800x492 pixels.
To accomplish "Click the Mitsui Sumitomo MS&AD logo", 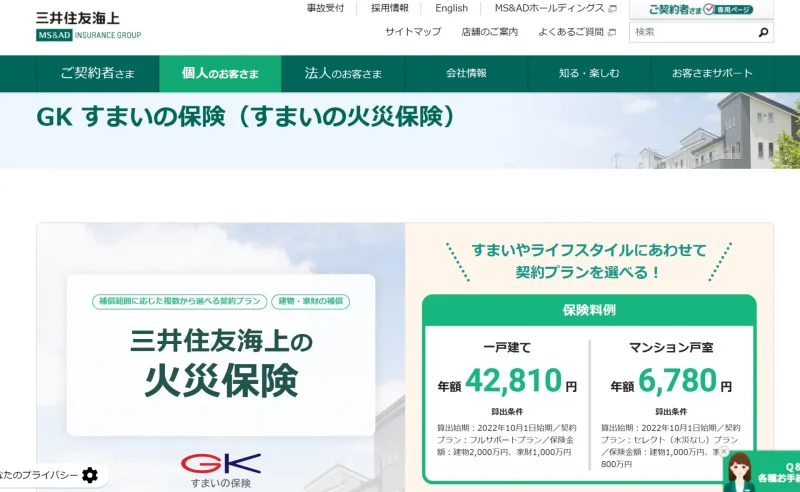I will pos(88,26).
